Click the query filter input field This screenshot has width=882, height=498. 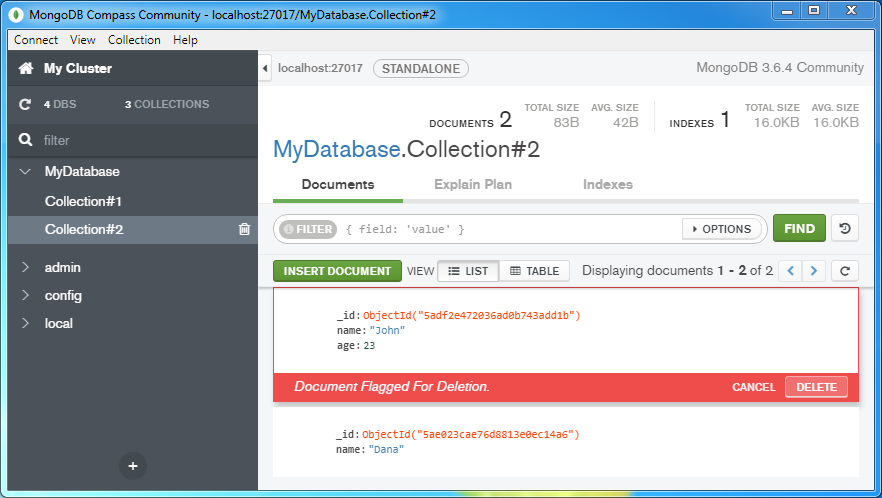[x=510, y=229]
